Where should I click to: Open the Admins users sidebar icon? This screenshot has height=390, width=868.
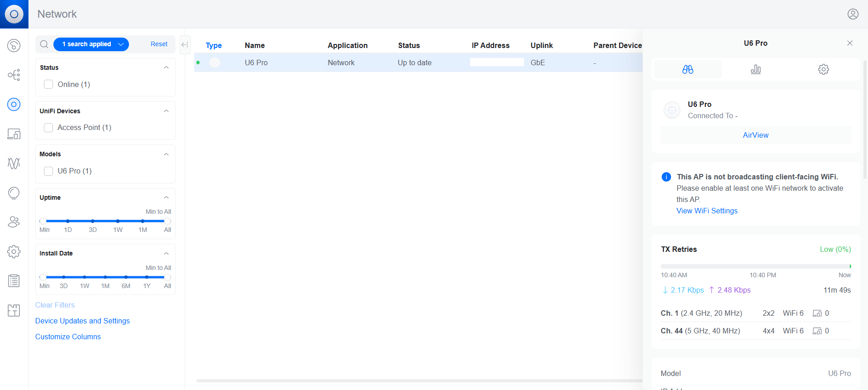tap(14, 222)
